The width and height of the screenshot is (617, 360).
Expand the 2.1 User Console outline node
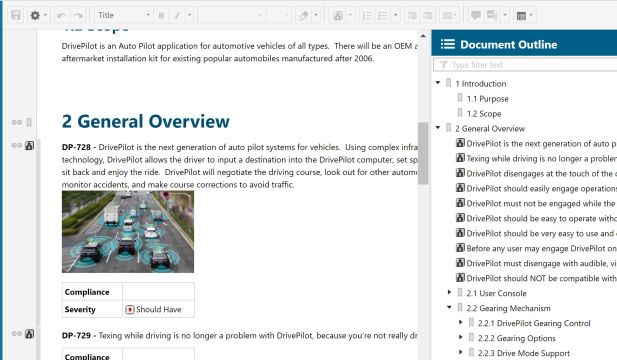point(449,292)
